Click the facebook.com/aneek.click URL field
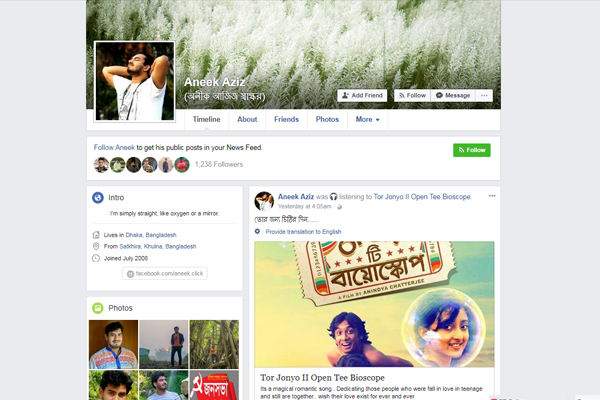The height and width of the screenshot is (400, 600). click(x=165, y=273)
